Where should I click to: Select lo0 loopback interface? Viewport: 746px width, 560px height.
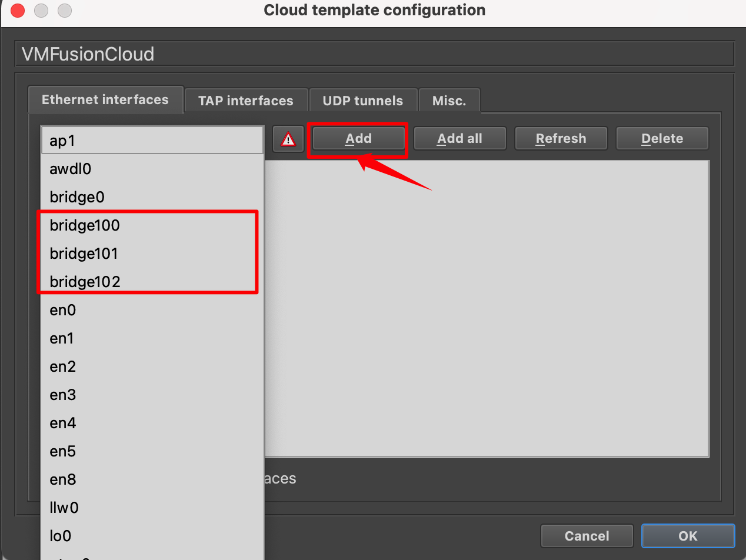tap(61, 536)
